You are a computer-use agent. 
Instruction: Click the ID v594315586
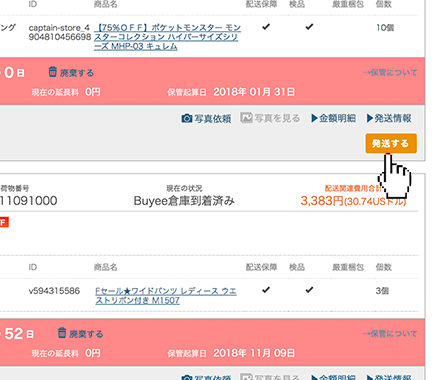54,291
